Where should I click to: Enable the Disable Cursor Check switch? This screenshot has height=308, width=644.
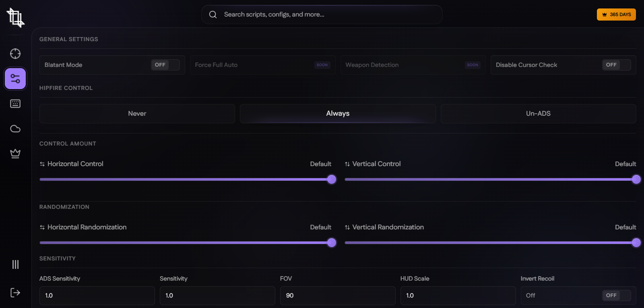click(616, 65)
